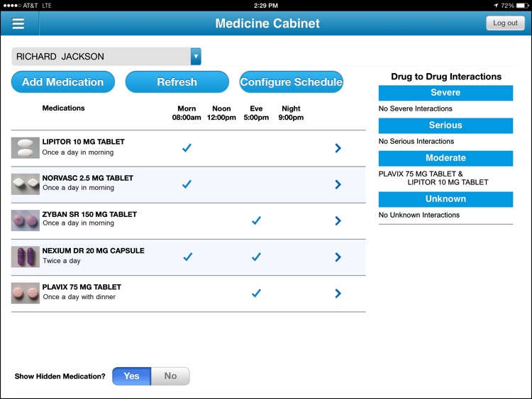Click the Nexium purple capsule image
This screenshot has height=399, width=532.
coord(26,257)
